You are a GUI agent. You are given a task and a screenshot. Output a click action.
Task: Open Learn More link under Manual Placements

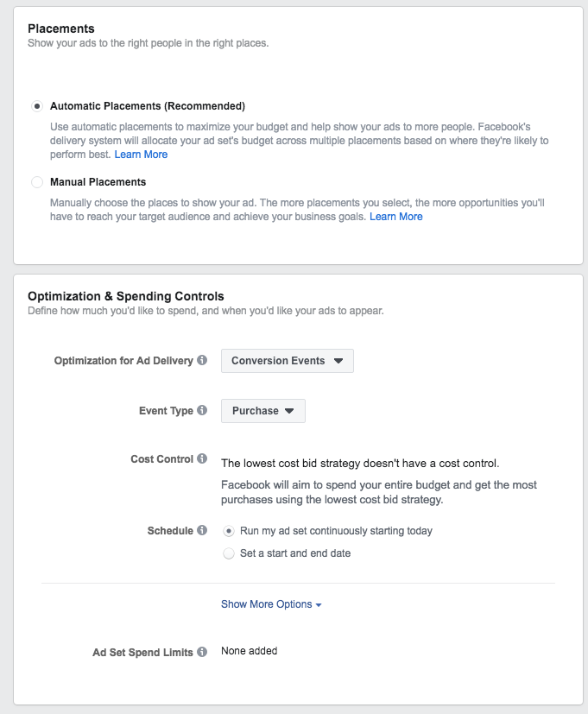pos(396,217)
